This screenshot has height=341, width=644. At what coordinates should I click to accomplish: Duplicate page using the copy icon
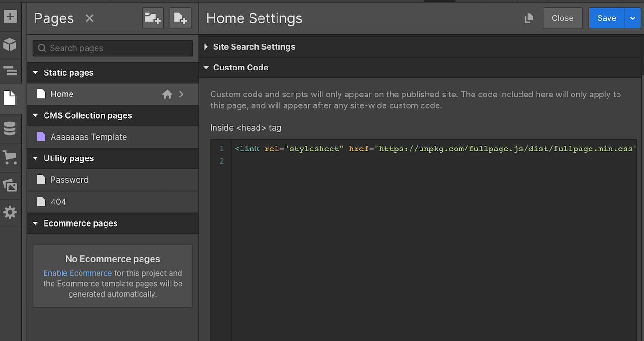[529, 18]
